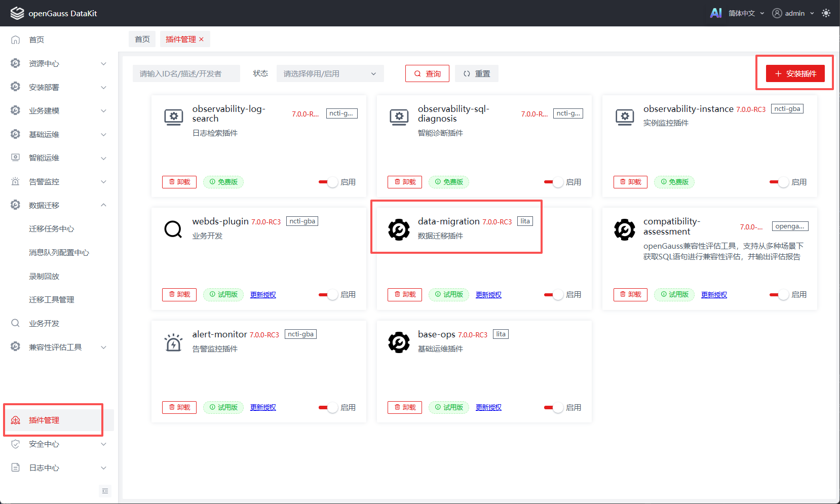Collapse the sidebar with the fold icon

pyautogui.click(x=105, y=491)
